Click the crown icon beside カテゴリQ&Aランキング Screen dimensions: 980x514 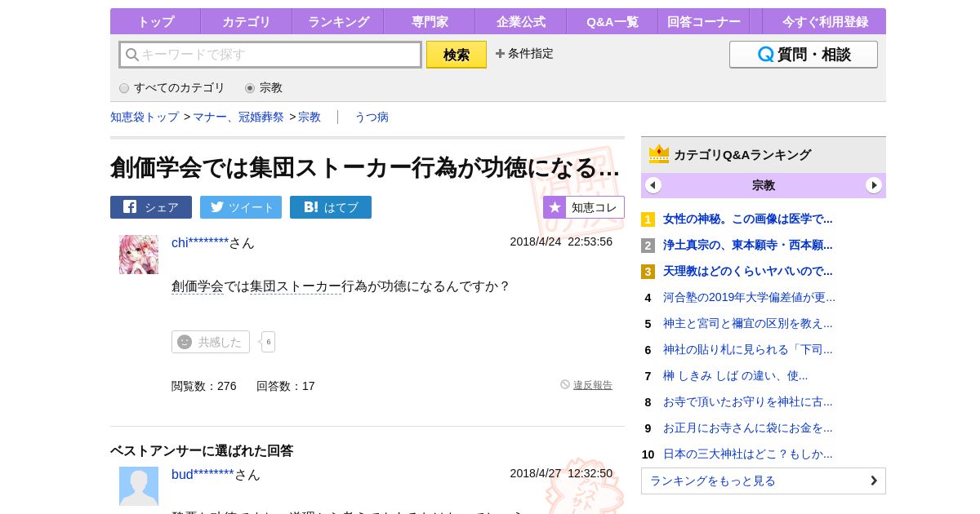tap(659, 154)
